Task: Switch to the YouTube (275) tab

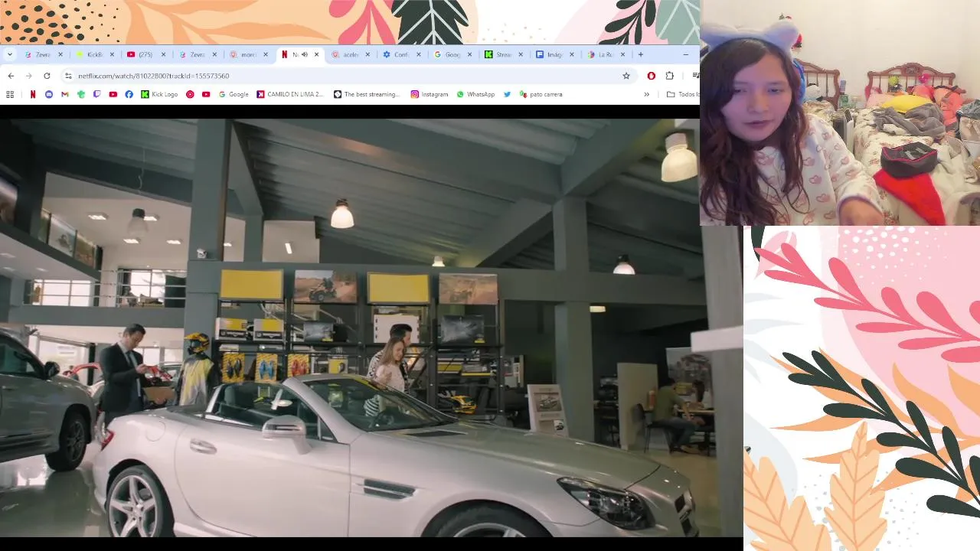Action: point(146,54)
